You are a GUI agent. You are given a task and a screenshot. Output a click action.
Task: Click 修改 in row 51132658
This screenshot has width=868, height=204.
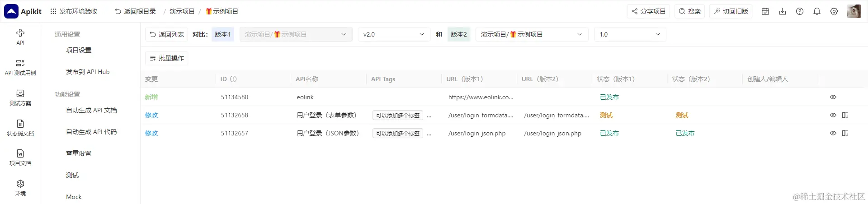coord(151,115)
